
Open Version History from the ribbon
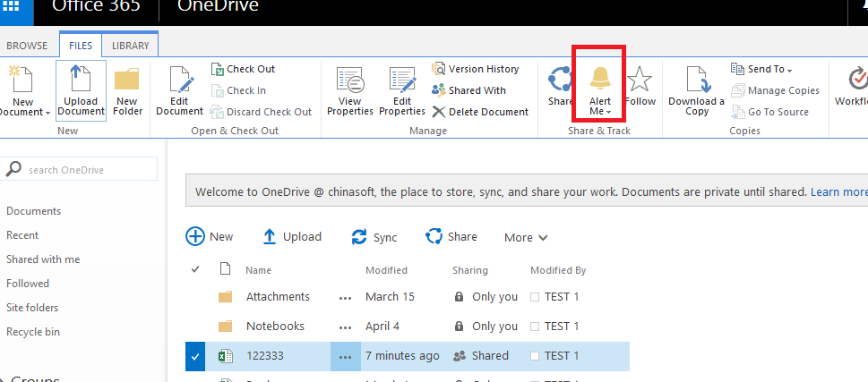point(476,69)
